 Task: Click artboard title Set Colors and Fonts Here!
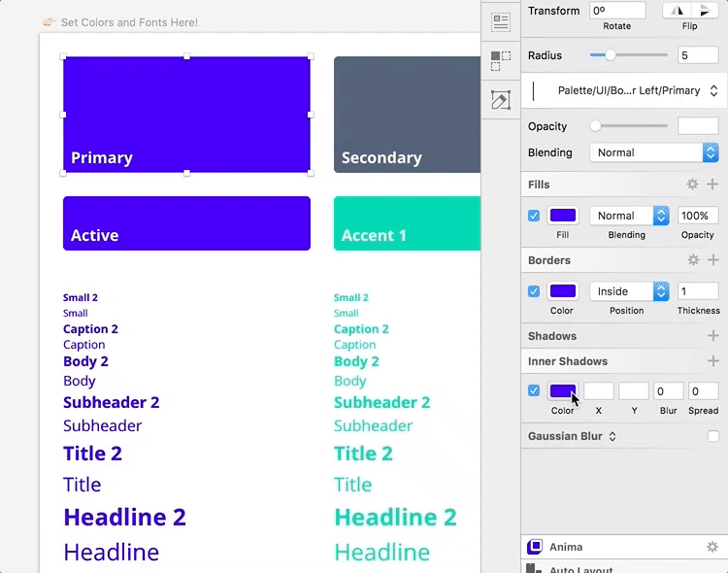pyautogui.click(x=129, y=22)
